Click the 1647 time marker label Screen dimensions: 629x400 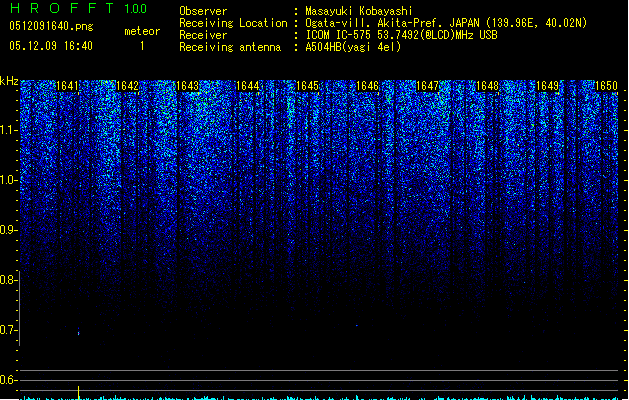(x=428, y=86)
